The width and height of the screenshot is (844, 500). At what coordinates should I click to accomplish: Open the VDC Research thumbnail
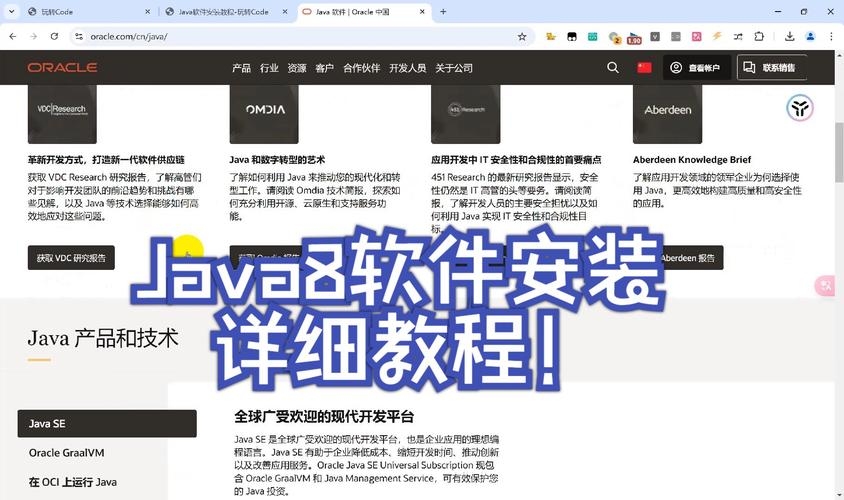click(x=62, y=114)
